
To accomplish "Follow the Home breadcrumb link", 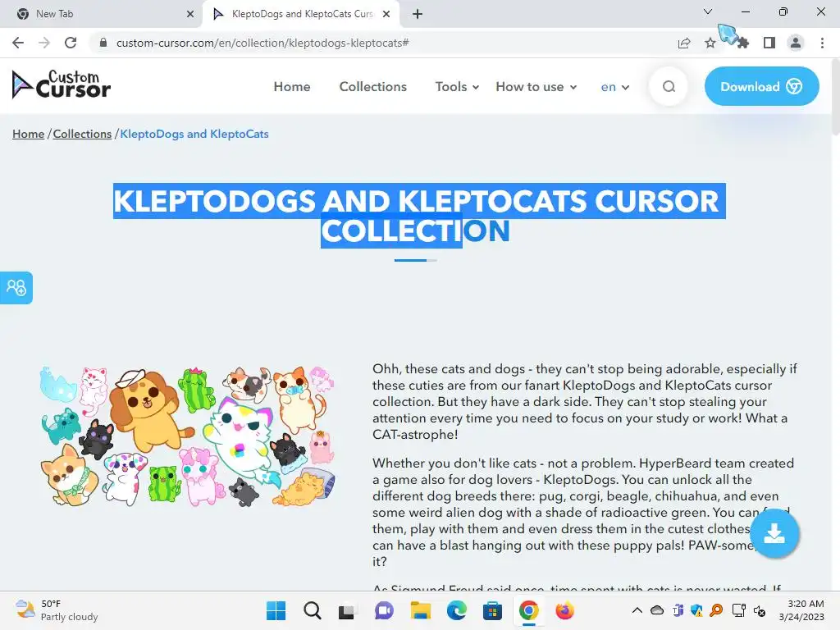I will tap(29, 134).
